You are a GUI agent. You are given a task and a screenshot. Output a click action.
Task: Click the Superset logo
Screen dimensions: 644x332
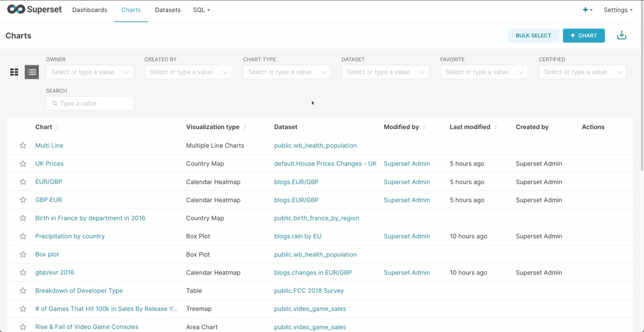coord(34,10)
